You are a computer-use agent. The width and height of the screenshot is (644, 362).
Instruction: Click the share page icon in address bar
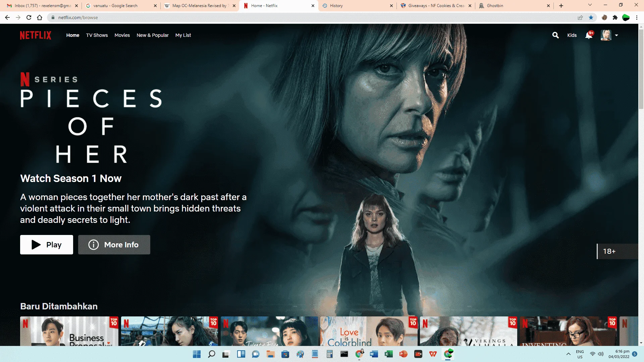580,17
